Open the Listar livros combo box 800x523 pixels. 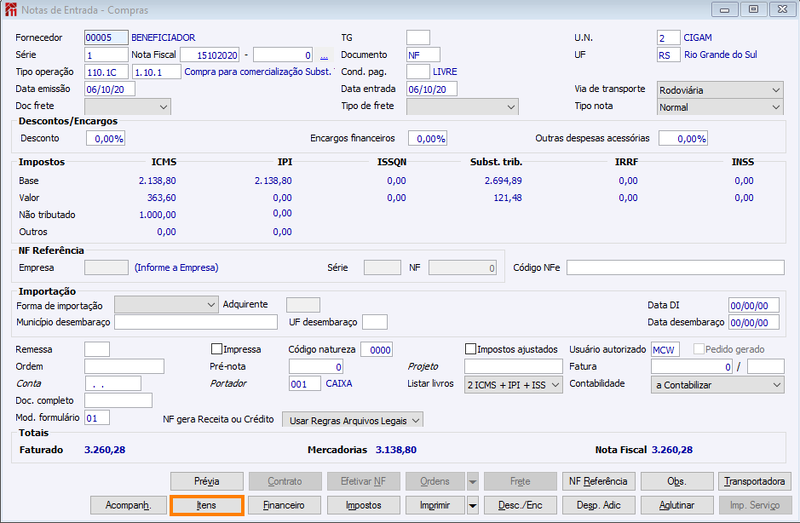513,385
